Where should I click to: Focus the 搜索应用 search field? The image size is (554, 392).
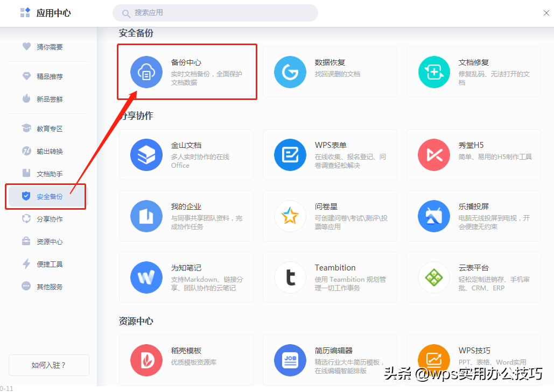point(215,13)
